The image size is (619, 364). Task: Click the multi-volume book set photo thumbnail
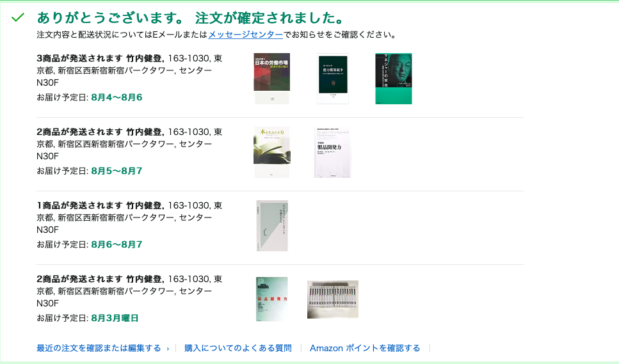click(x=333, y=299)
